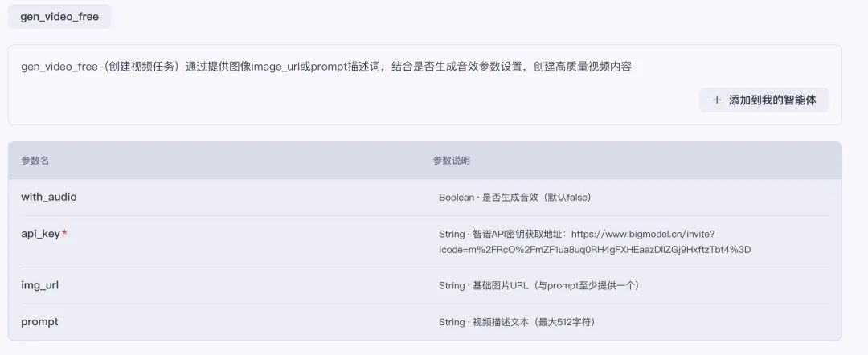Image resolution: width=868 pixels, height=355 pixels.
Task: Click the 视频描述文本 description text
Action: pos(499,323)
